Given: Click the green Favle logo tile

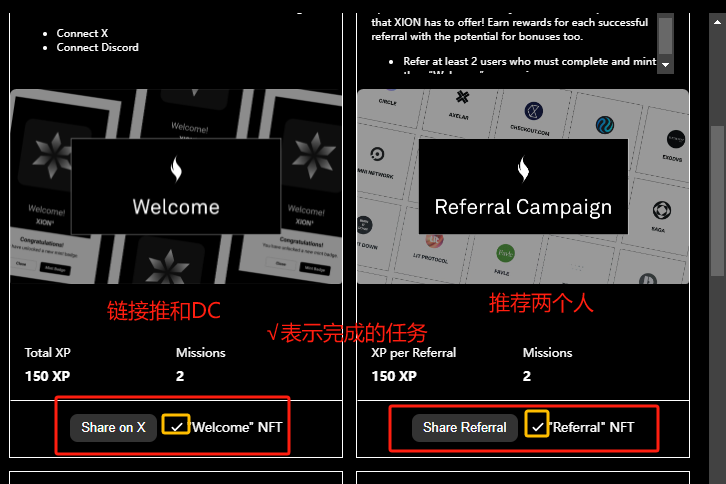Looking at the screenshot, I should coord(505,258).
